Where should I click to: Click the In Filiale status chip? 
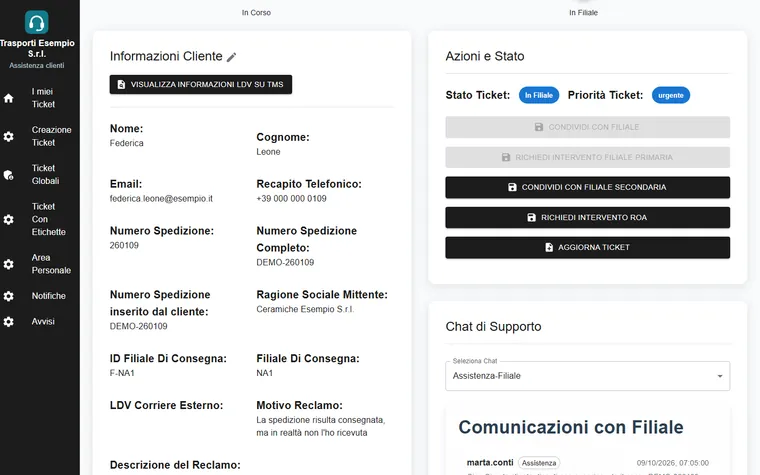click(x=539, y=95)
